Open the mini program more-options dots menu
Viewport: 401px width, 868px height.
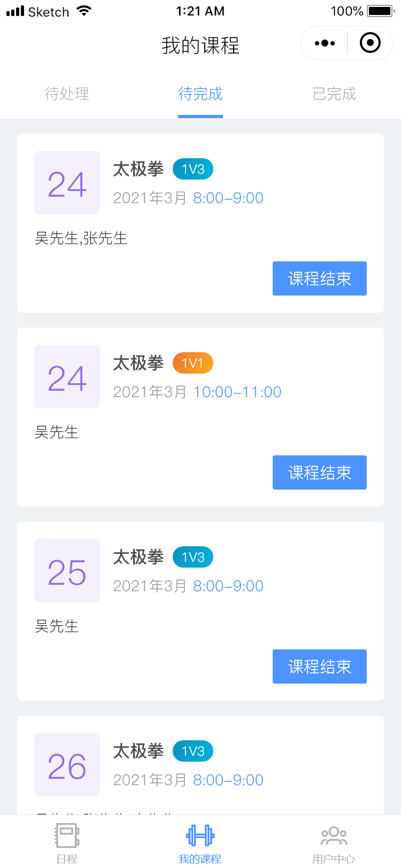click(325, 43)
